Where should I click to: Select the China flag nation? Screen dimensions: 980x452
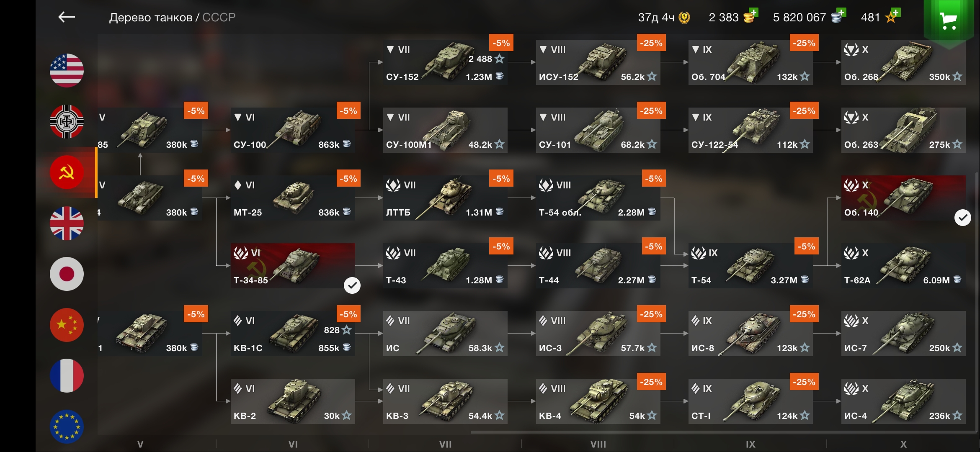tap(67, 325)
